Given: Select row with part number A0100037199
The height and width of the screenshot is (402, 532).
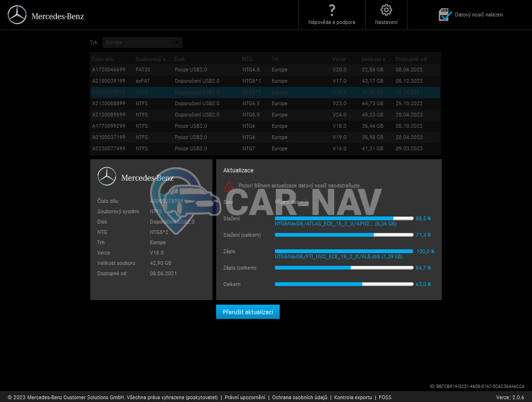Looking at the screenshot, I should pyautogui.click(x=266, y=137).
